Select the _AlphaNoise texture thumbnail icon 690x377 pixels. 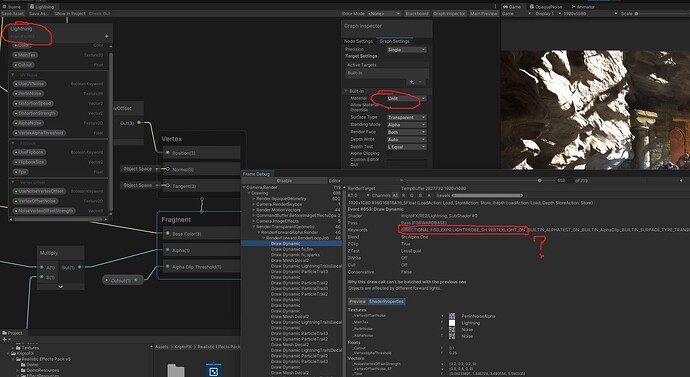(452, 336)
